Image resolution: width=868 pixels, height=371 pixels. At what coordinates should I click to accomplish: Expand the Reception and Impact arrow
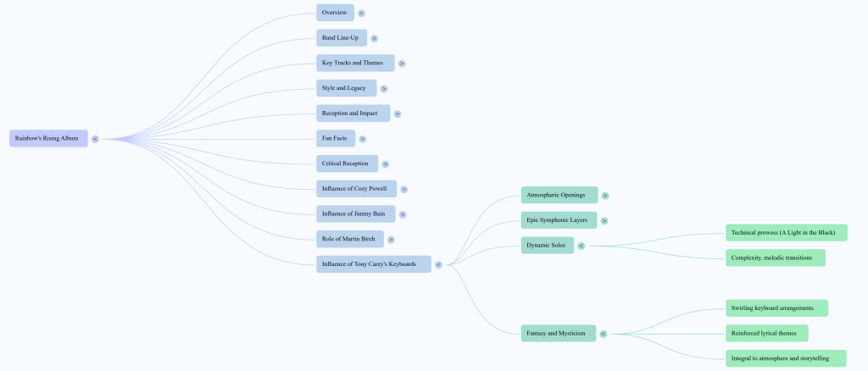coord(398,114)
